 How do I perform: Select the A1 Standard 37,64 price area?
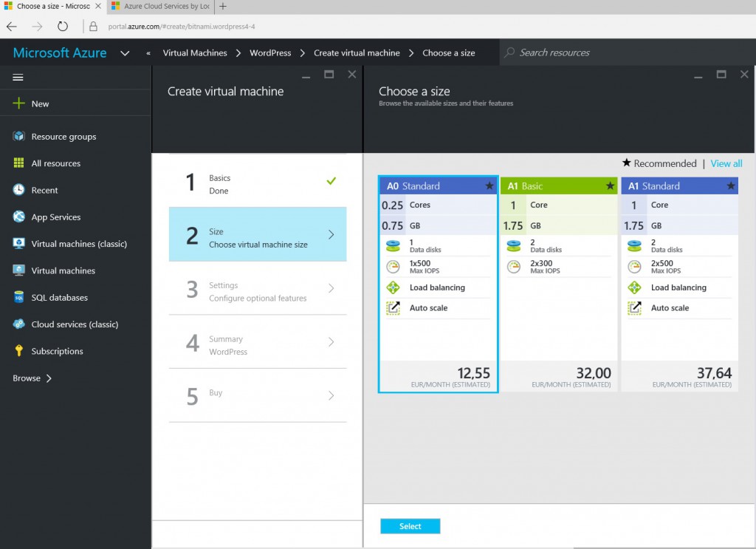coord(679,376)
